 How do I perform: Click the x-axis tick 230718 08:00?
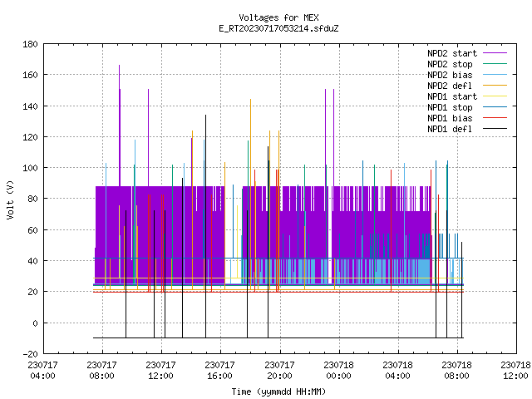(456, 371)
